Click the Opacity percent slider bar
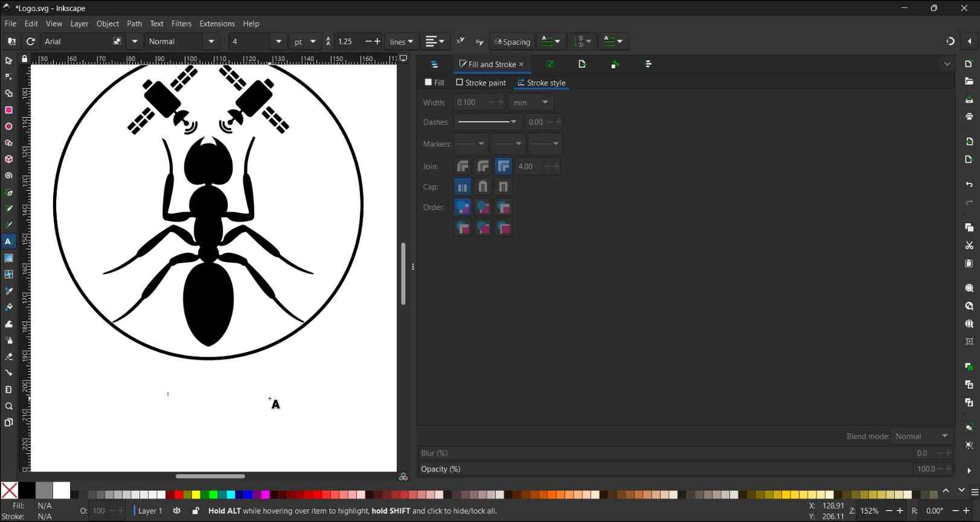Viewport: 980px width, 522px height. pos(666,469)
